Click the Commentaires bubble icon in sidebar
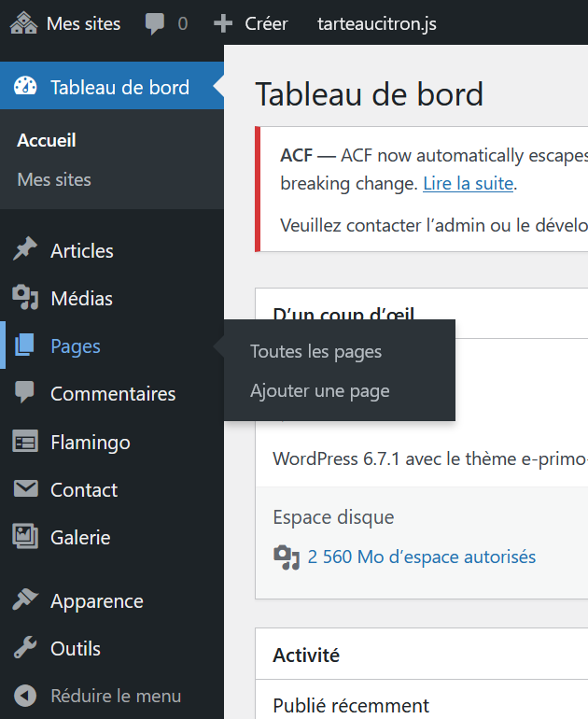 tap(24, 391)
